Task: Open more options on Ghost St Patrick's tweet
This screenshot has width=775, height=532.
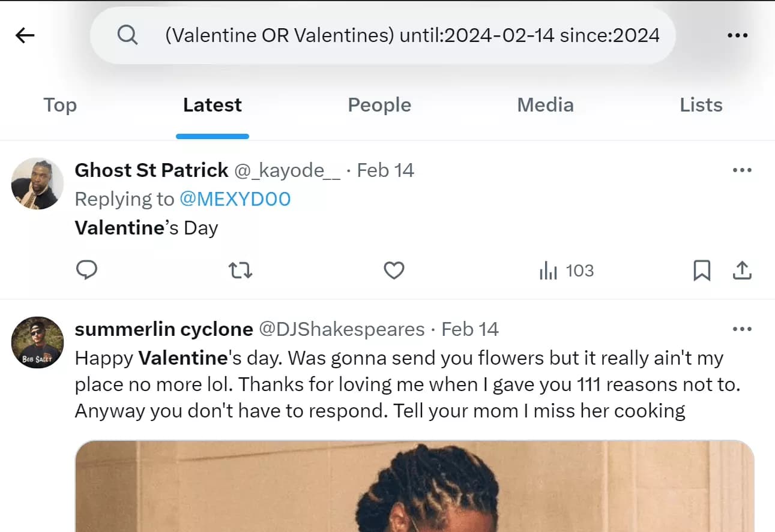Action: [743, 170]
